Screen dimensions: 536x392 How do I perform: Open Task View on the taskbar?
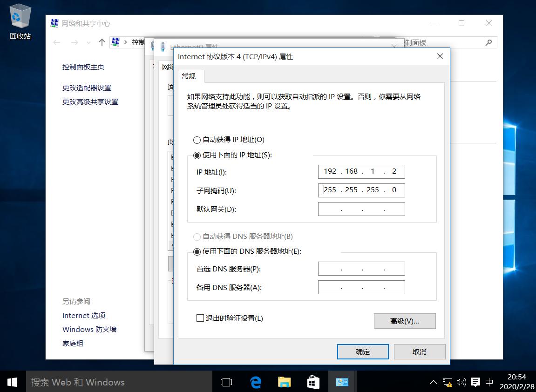pyautogui.click(x=226, y=382)
